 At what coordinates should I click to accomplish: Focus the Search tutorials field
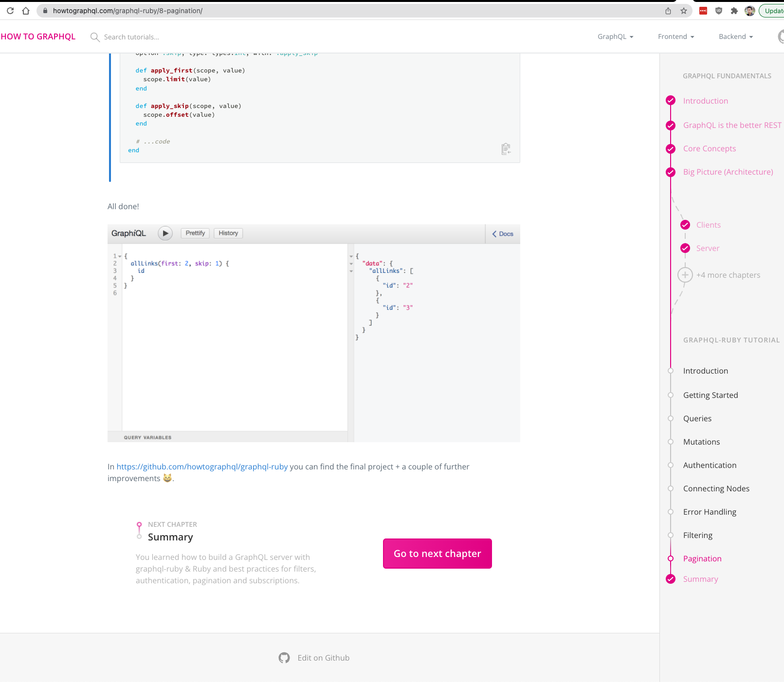click(131, 37)
